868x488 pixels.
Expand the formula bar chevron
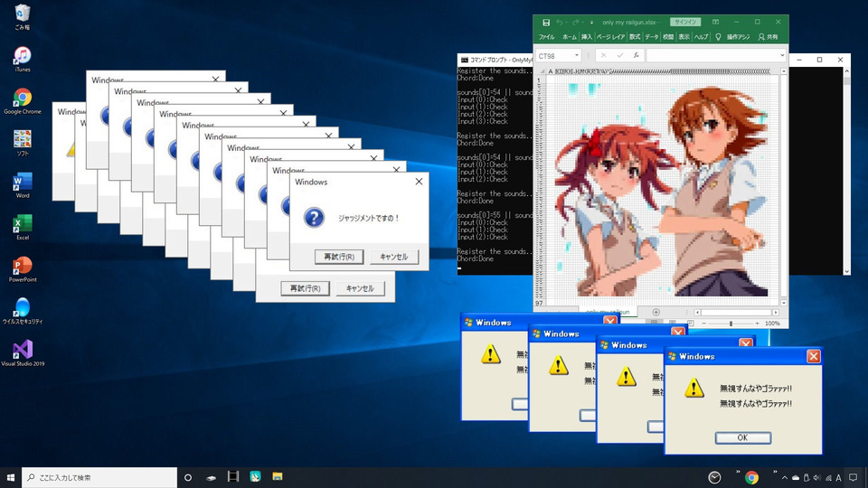(781, 55)
